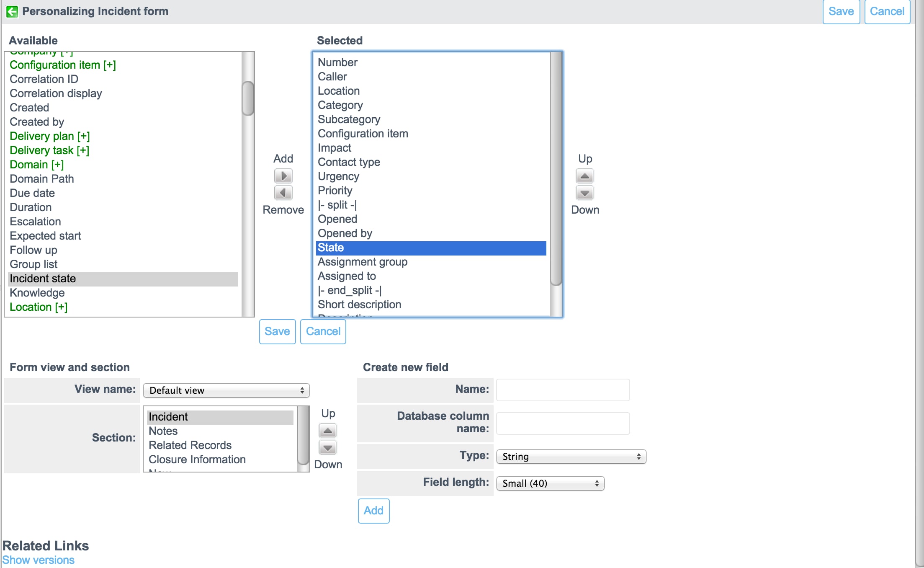Expand the Configuration item [+] field
Screen dimensions: 924x568
pos(63,65)
